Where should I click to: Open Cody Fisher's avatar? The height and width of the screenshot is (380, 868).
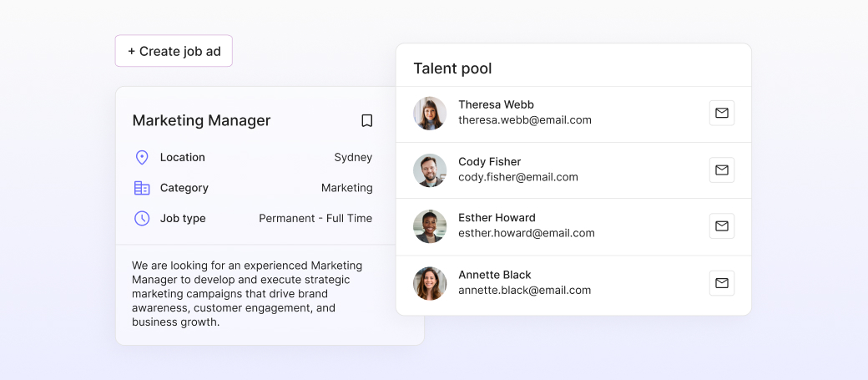coord(430,170)
